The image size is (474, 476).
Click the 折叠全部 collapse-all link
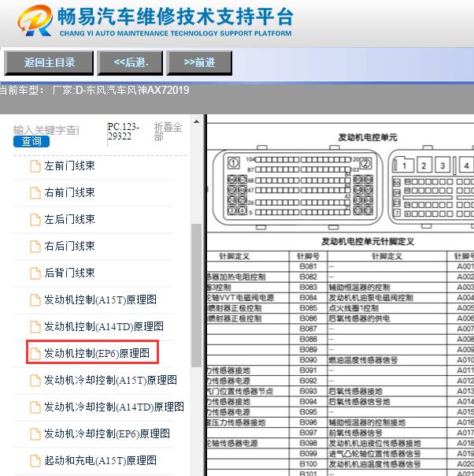coord(168,132)
